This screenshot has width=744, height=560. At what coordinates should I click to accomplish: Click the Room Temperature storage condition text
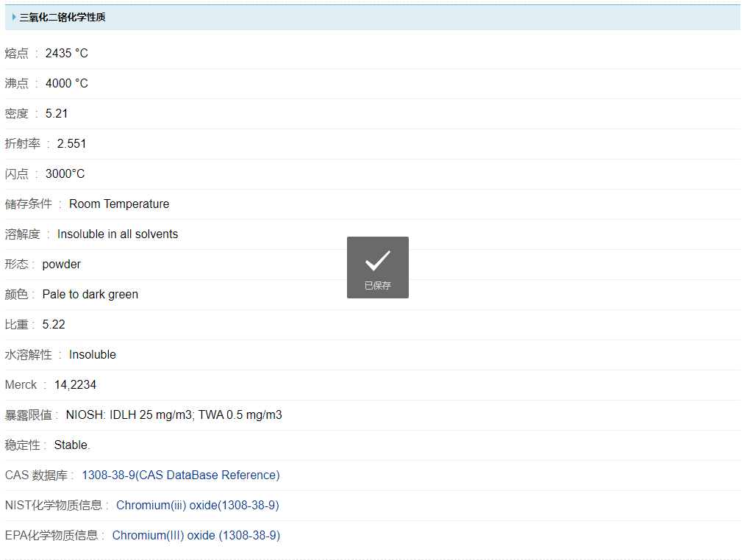pos(119,204)
